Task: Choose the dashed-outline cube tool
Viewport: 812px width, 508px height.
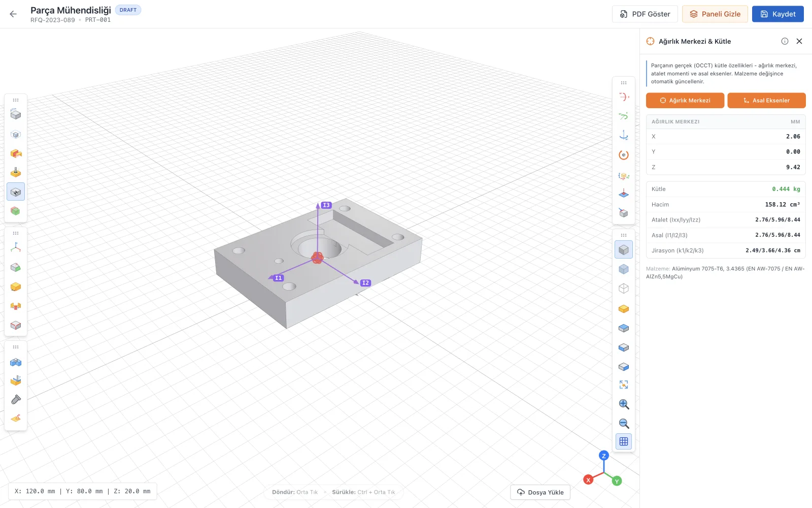Action: click(16, 134)
